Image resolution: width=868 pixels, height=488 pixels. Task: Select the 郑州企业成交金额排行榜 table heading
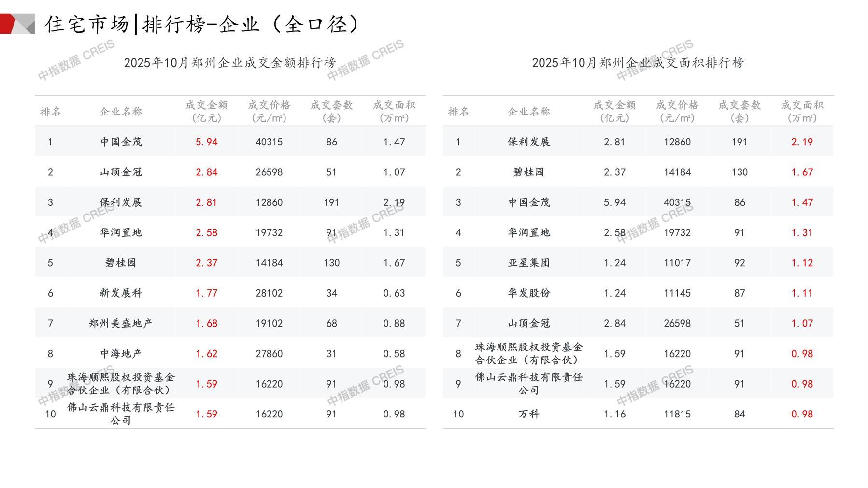(x=230, y=63)
